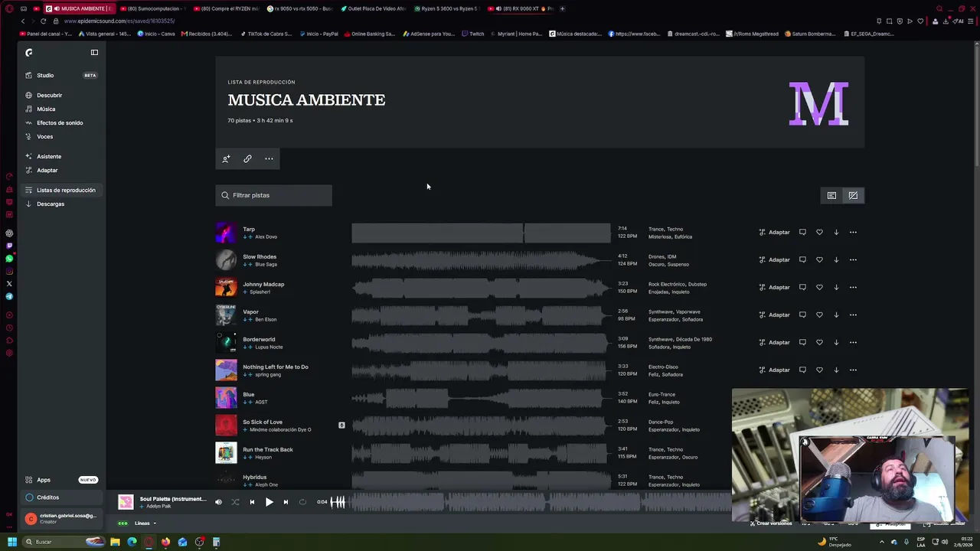980x551 pixels.
Task: Copy the playlist link
Action: 247,158
